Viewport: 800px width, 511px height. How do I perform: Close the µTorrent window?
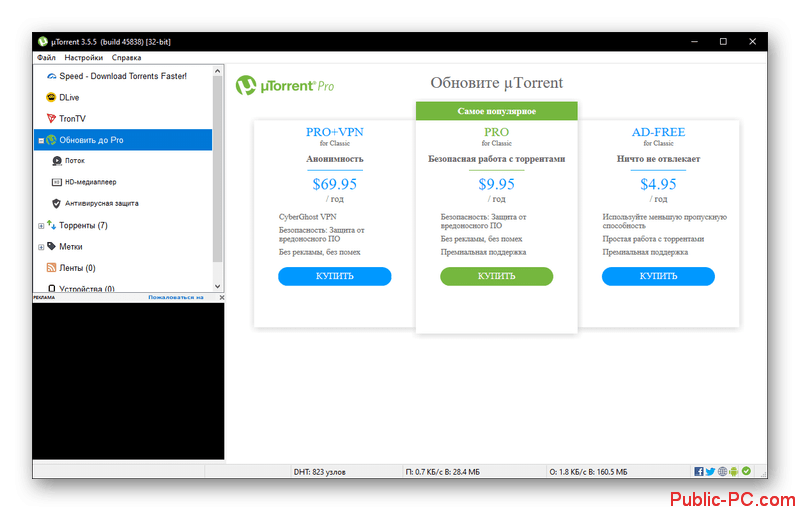pos(753,42)
